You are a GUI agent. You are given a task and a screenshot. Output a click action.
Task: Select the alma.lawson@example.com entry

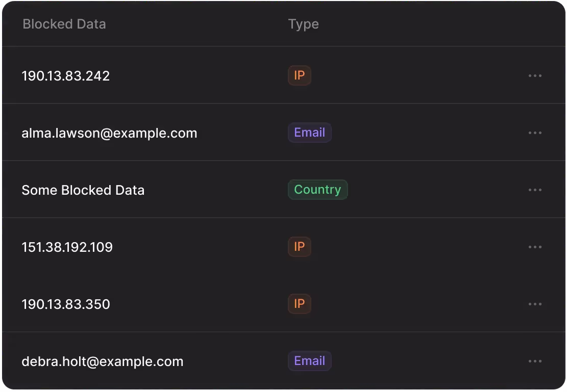click(109, 133)
